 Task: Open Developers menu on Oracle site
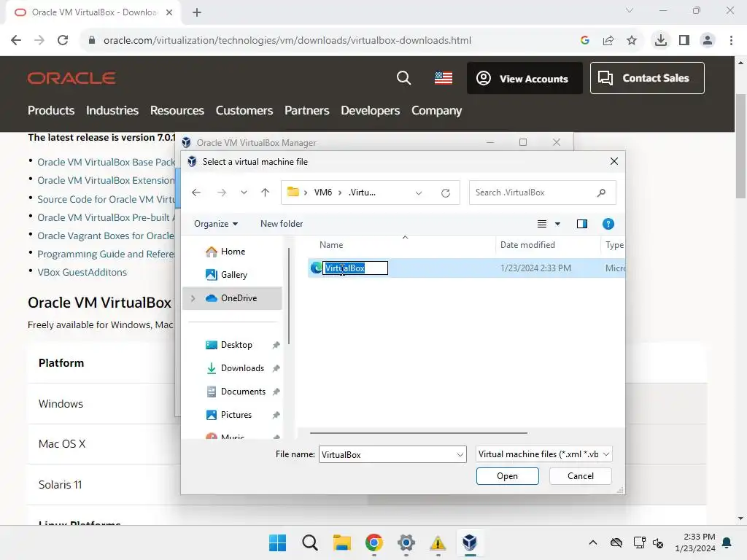[370, 111]
